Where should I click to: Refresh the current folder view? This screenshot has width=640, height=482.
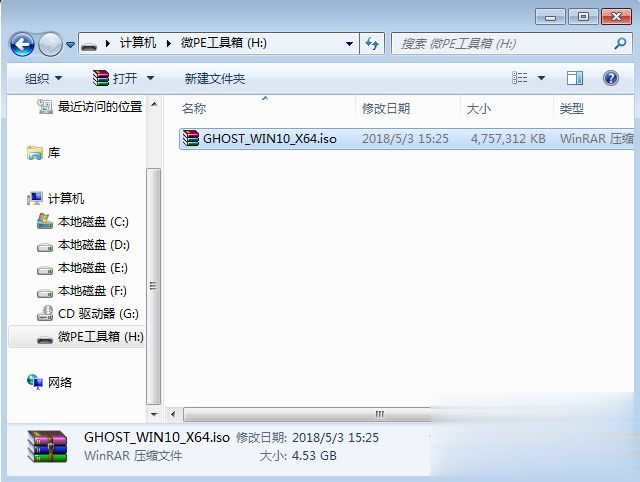click(372, 43)
